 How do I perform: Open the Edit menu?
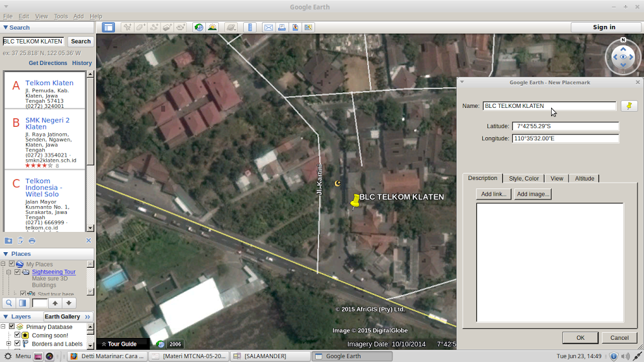(24, 16)
